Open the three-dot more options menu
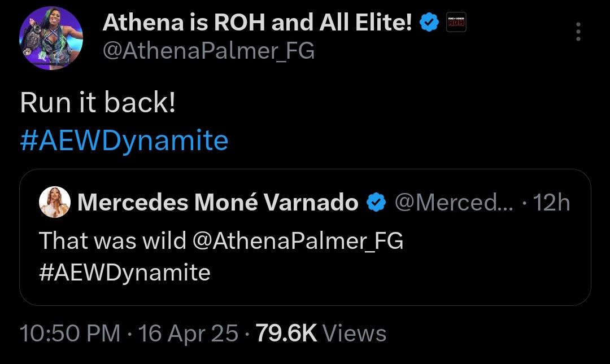This screenshot has width=610, height=364. [x=578, y=32]
